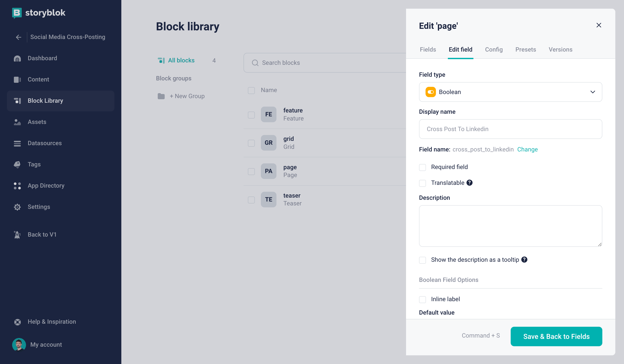The height and width of the screenshot is (364, 624).
Task: Open the Field type Boolean dropdown
Action: pos(511,92)
